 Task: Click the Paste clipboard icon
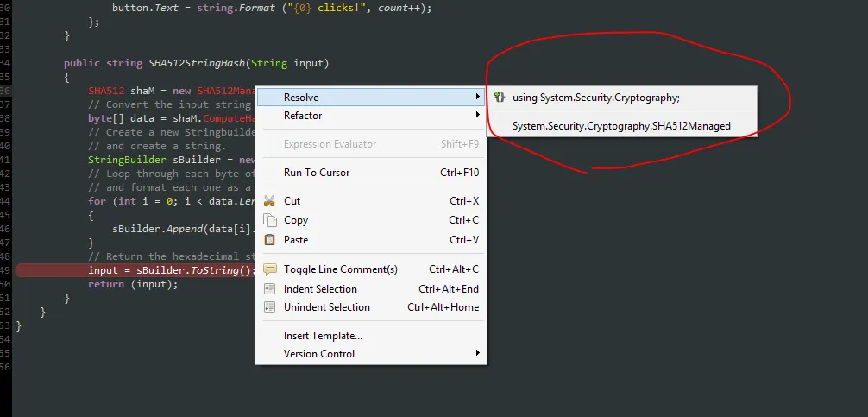(269, 240)
